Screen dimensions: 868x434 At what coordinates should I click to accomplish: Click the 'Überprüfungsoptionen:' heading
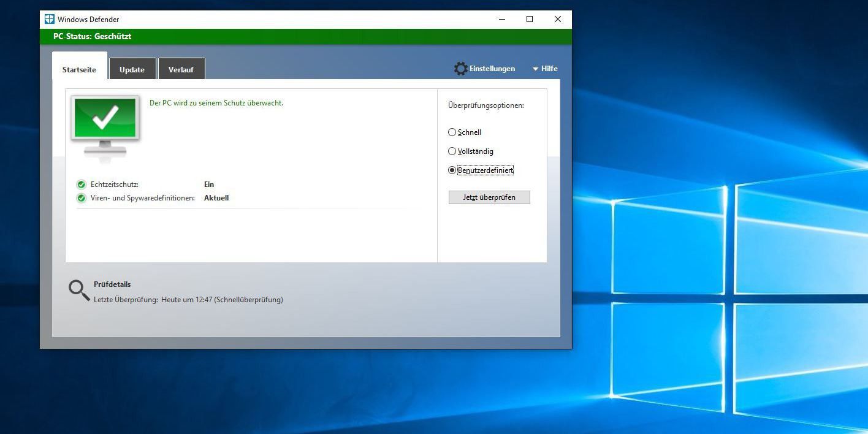(x=486, y=105)
